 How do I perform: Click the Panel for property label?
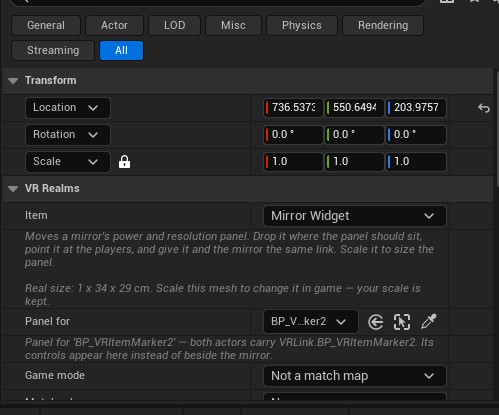pyautogui.click(x=47, y=322)
